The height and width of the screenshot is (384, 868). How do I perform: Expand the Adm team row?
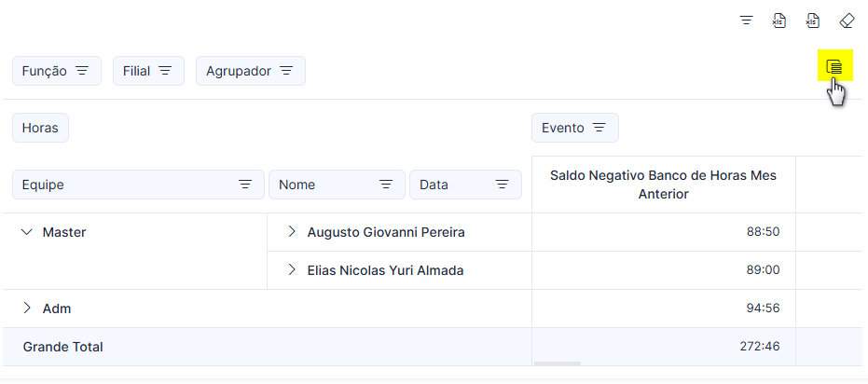coord(26,309)
